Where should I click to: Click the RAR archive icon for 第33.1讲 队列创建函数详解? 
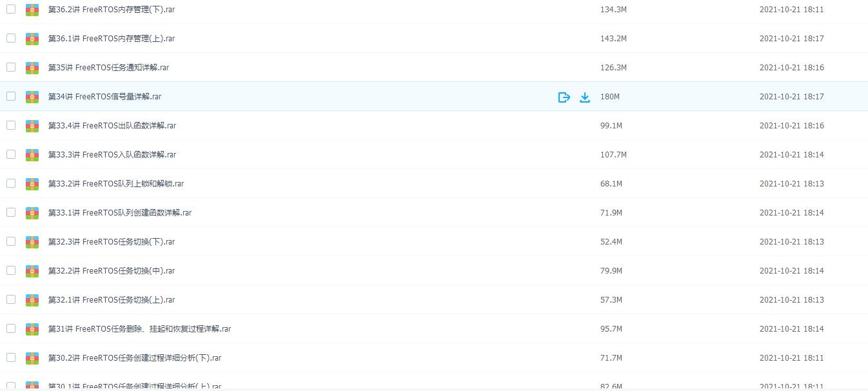tap(32, 213)
